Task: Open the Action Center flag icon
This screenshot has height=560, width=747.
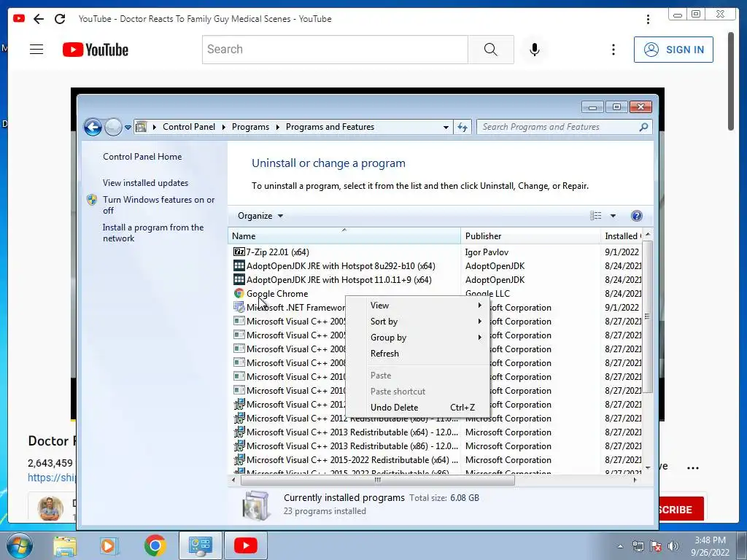Action: [656, 546]
